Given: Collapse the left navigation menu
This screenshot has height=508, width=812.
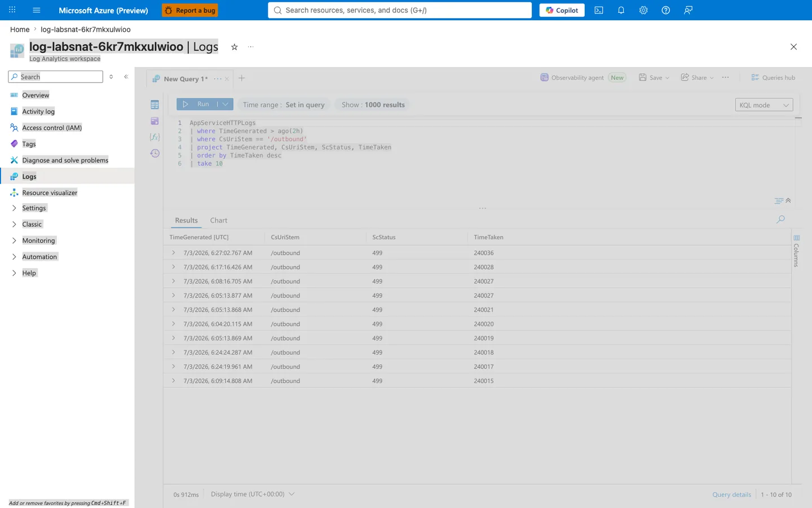Looking at the screenshot, I should point(126,77).
